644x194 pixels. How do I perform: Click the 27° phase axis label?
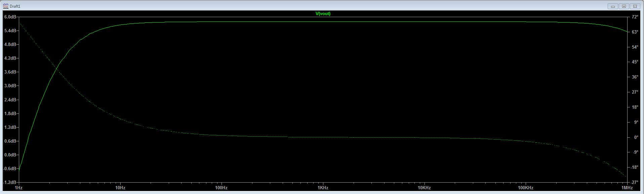pyautogui.click(x=635, y=92)
